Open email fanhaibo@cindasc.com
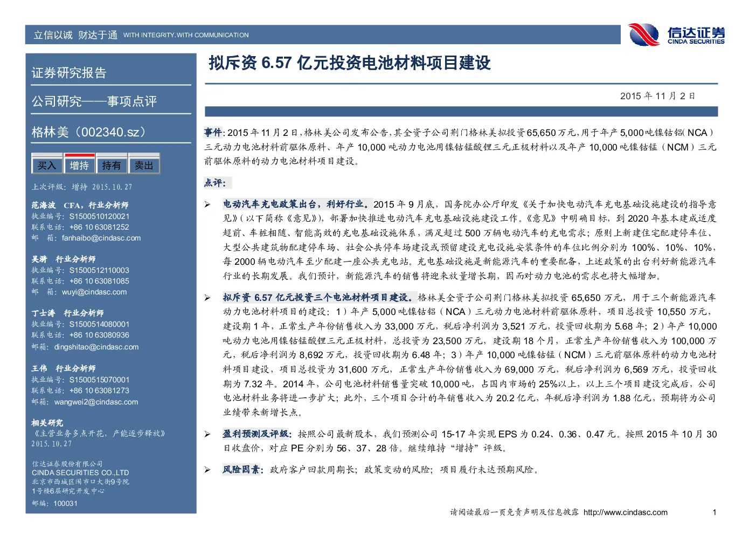 click(x=101, y=238)
